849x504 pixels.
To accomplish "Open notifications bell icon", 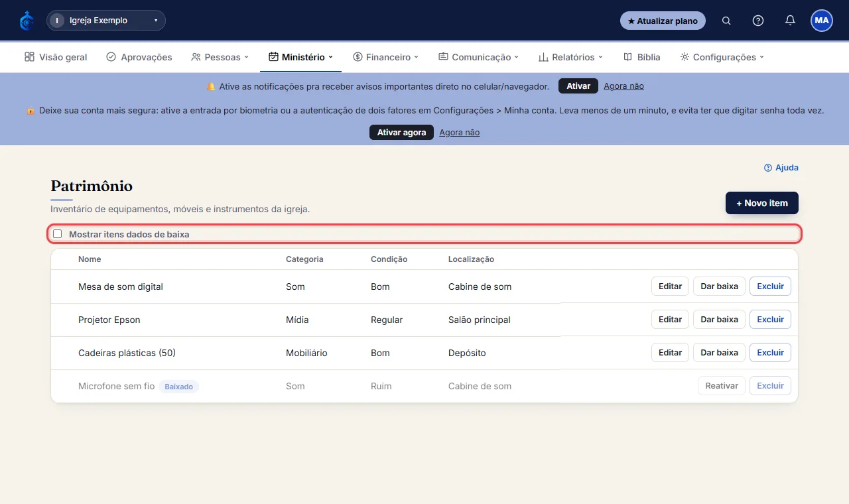I will point(790,21).
